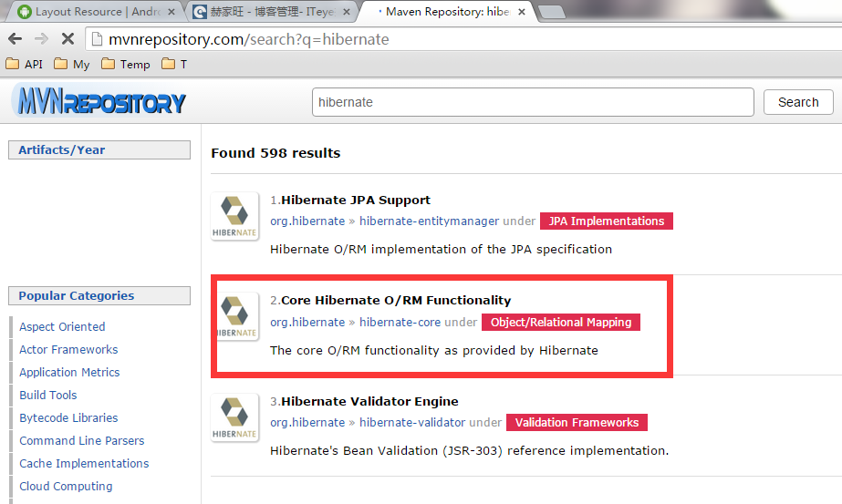Open the Command Line Parsers category

82,441
